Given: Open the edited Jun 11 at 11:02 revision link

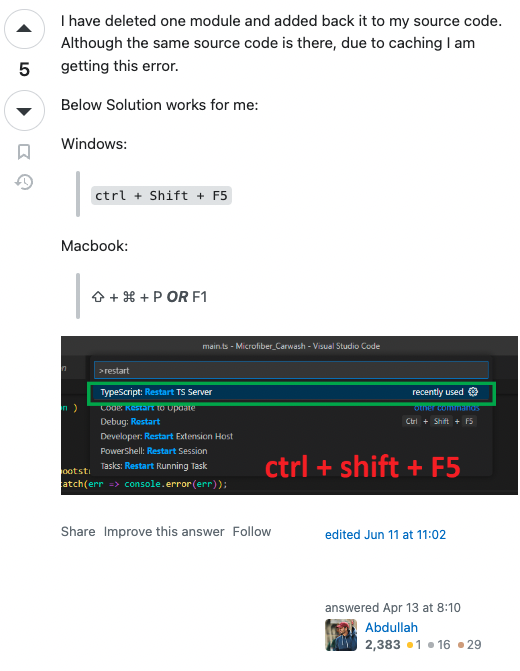Looking at the screenshot, I should 385,534.
